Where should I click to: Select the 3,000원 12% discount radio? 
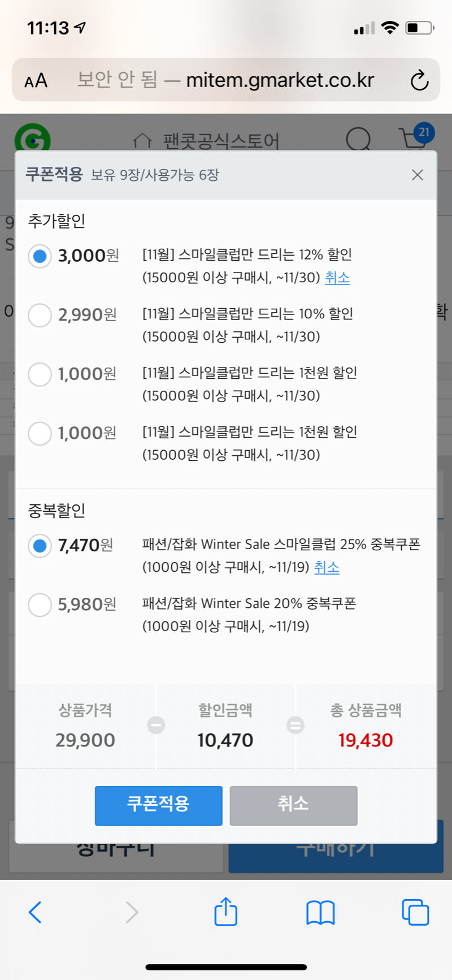[x=40, y=256]
